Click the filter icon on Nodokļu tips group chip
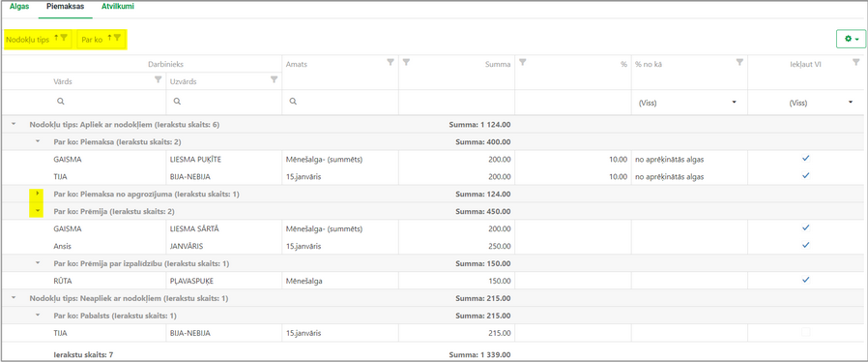868x362 pixels. 64,38
